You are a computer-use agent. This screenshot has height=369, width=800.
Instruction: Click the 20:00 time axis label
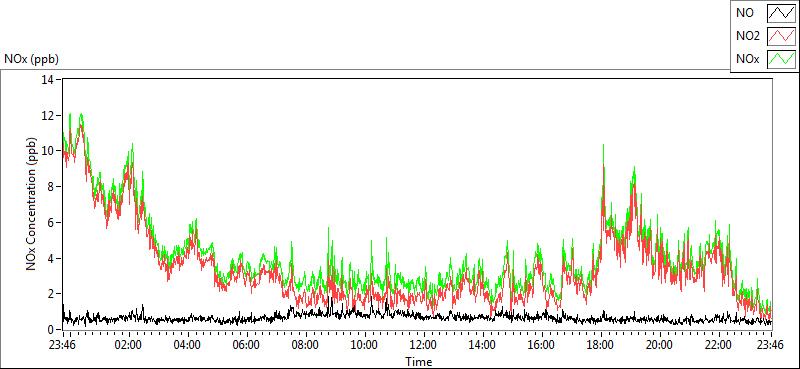coord(660,344)
